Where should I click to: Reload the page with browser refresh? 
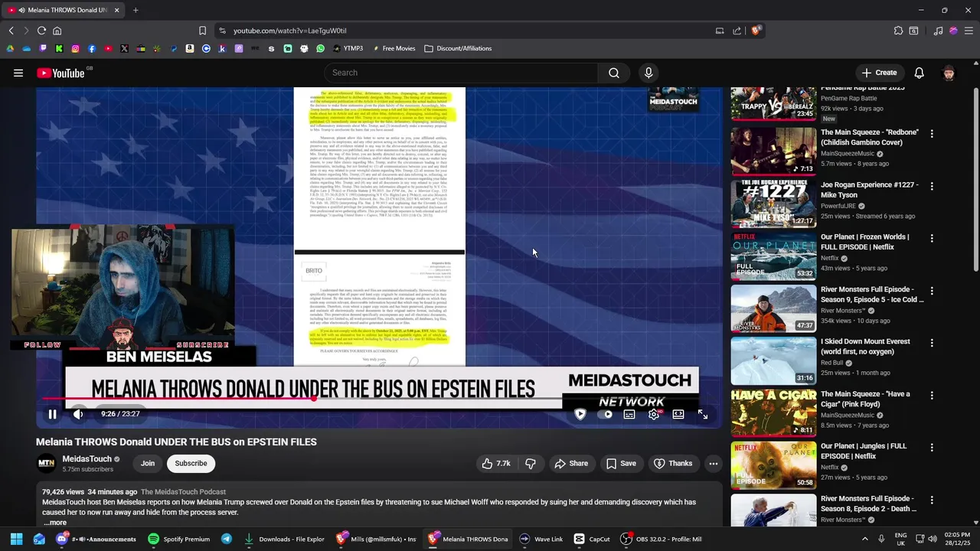click(x=41, y=31)
